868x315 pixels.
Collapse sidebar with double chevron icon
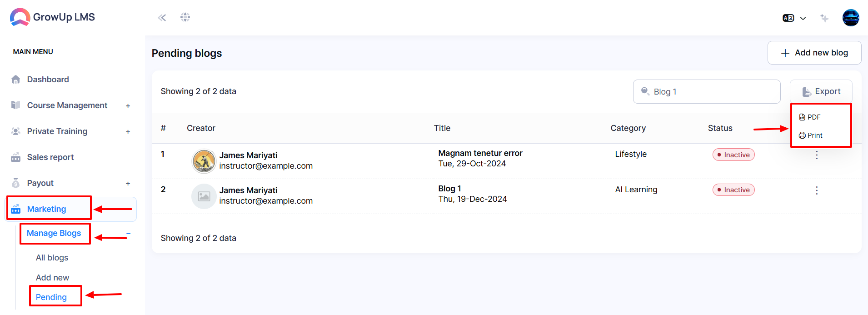click(x=162, y=18)
